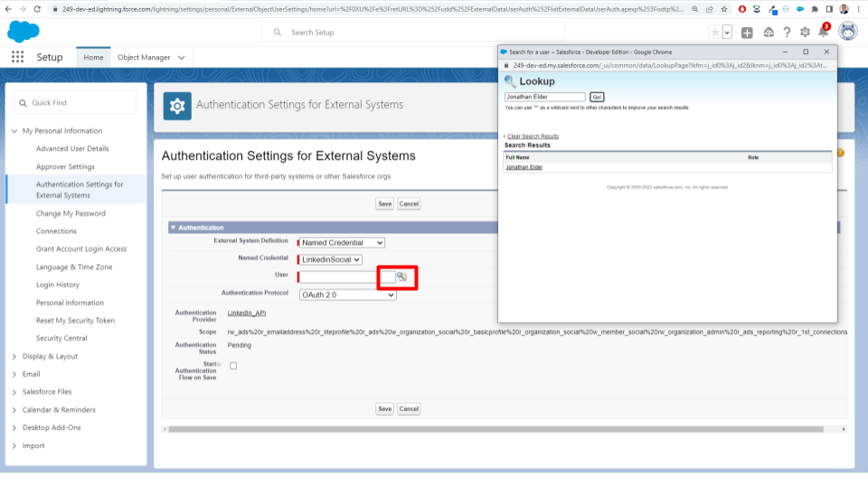The width and height of the screenshot is (868, 488).
Task: Open Global Actions plus icon
Action: 747,33
